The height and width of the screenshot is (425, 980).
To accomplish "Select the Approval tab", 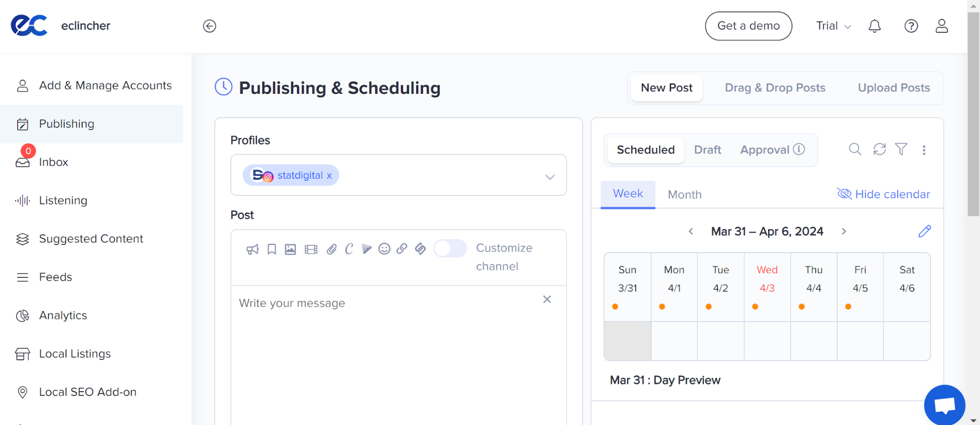I will (x=765, y=150).
